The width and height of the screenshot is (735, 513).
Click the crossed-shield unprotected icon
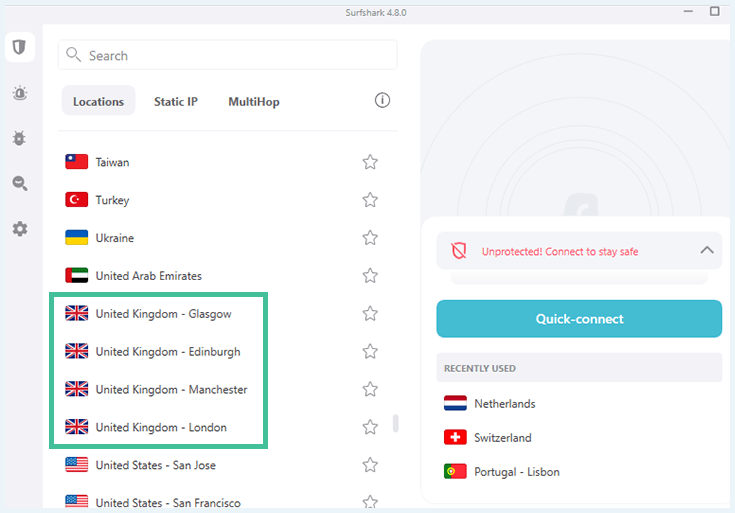tap(458, 251)
